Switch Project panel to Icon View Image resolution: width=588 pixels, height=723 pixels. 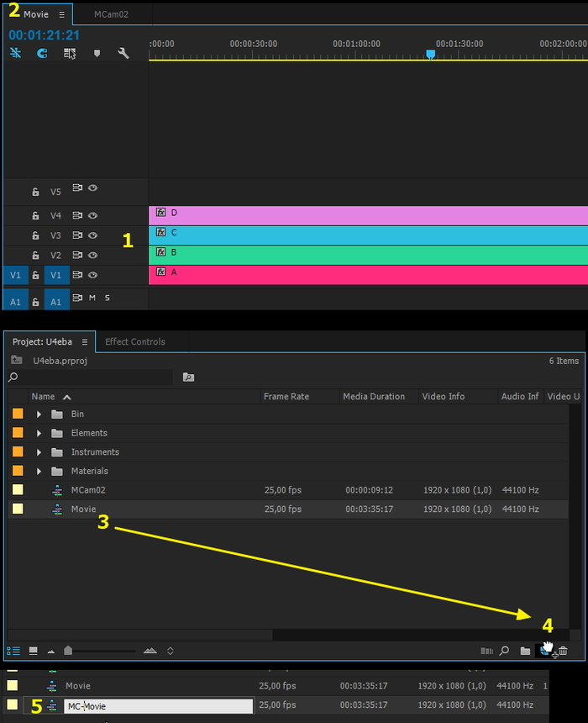tap(33, 651)
